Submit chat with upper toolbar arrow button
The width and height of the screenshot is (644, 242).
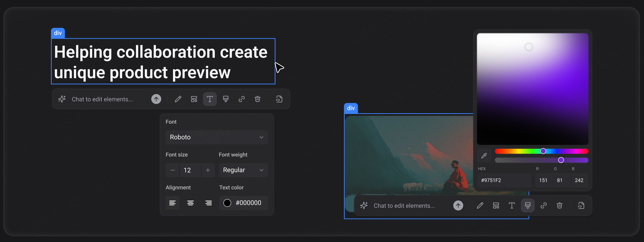(156, 99)
